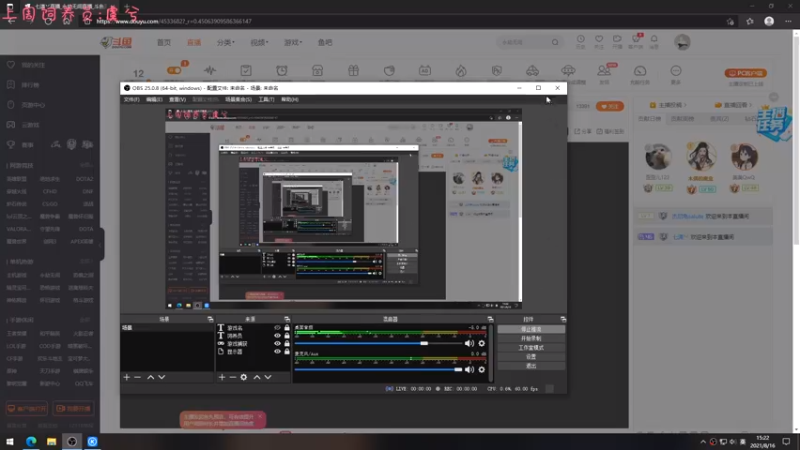
Task: Click the audio mixer vertical scrollbar
Action: tap(491, 353)
